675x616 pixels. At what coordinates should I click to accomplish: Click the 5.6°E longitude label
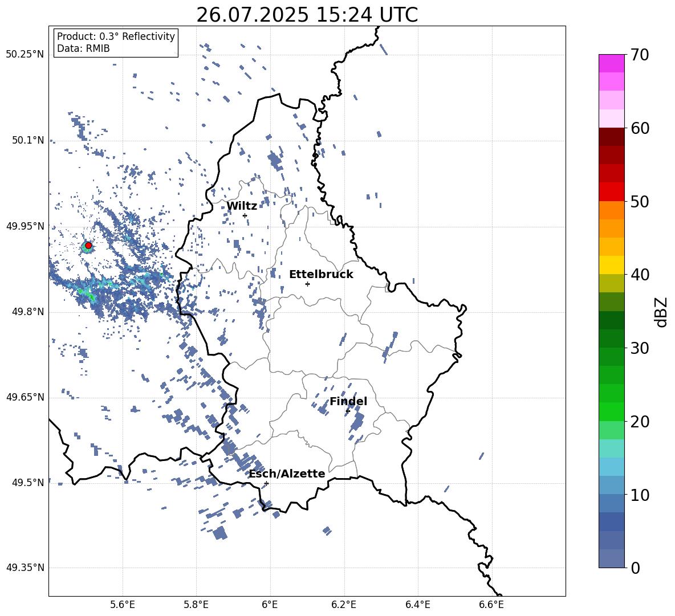(123, 605)
